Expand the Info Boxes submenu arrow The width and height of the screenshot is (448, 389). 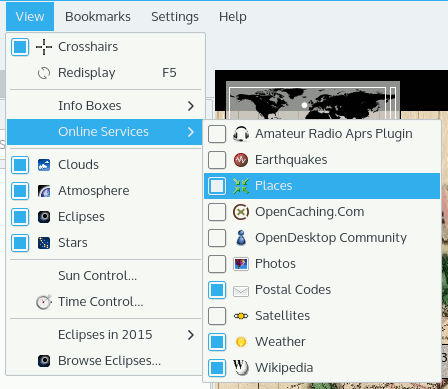pyautogui.click(x=191, y=106)
